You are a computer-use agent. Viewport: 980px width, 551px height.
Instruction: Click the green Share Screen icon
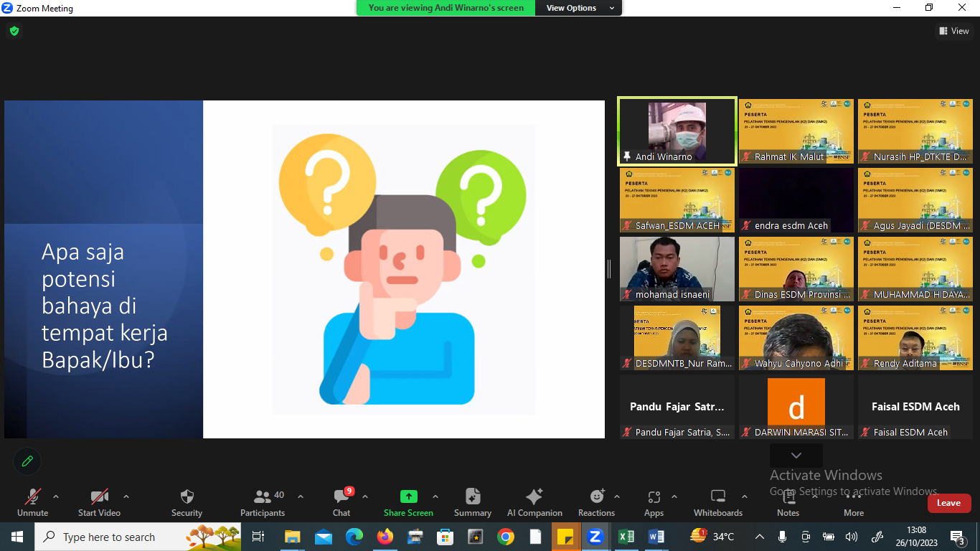pyautogui.click(x=408, y=496)
